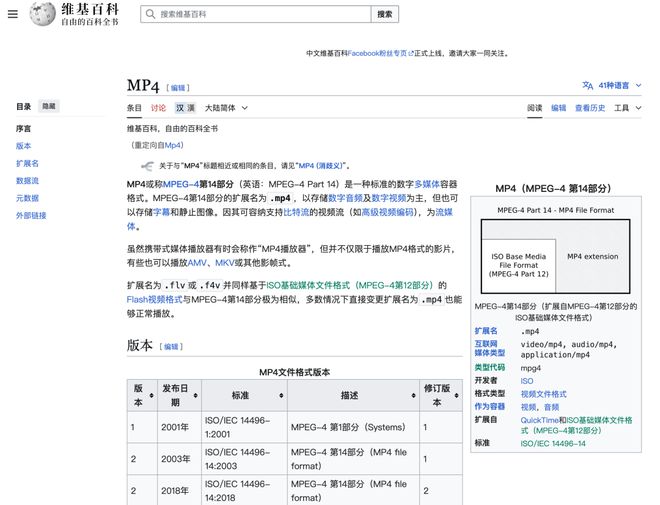Viewport: 660px width, 505px height.
Task: Open the 音频 container link in infobox
Action: (551, 407)
